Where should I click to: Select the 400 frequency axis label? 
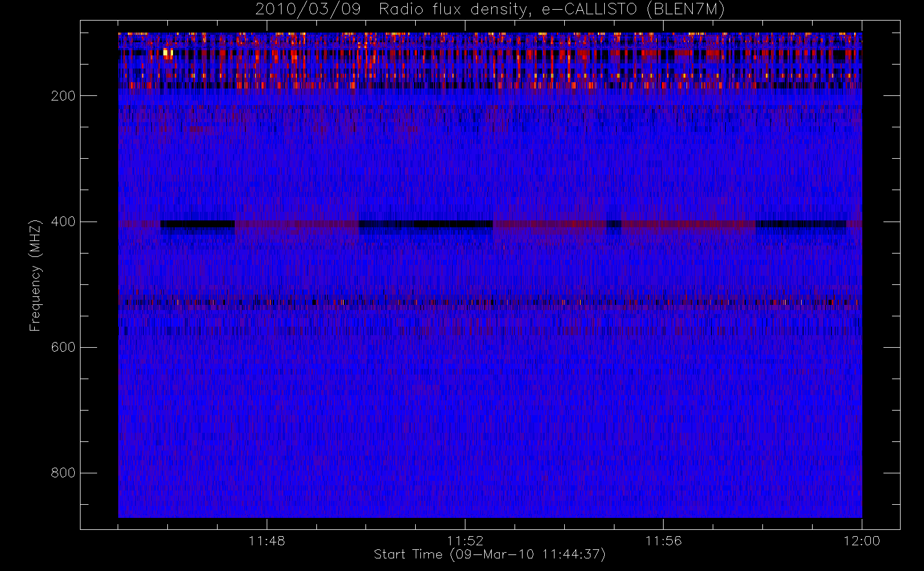[x=63, y=222]
